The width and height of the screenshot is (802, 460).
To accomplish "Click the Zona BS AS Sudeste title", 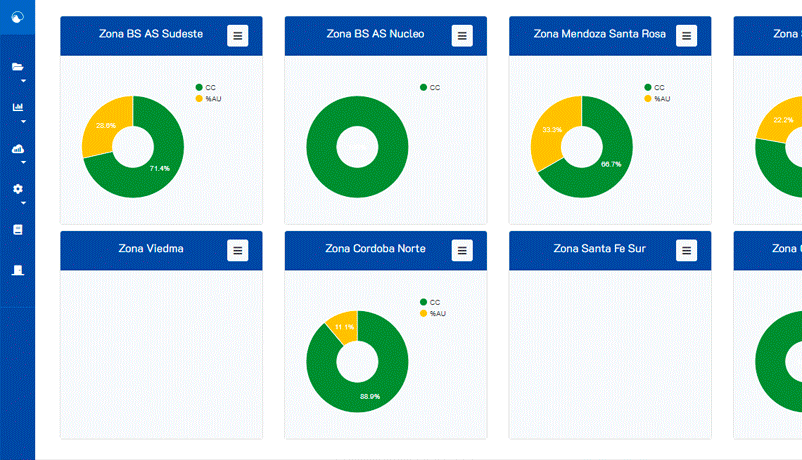I will 151,34.
